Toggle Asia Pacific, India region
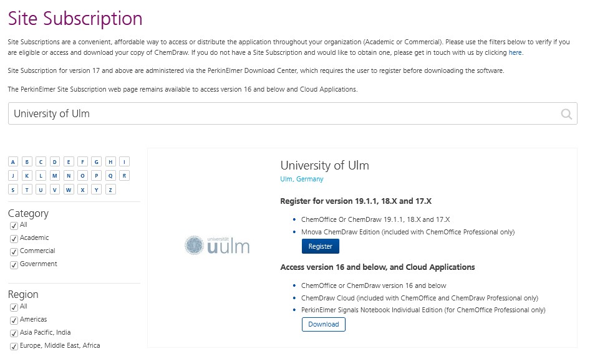 (x=14, y=333)
